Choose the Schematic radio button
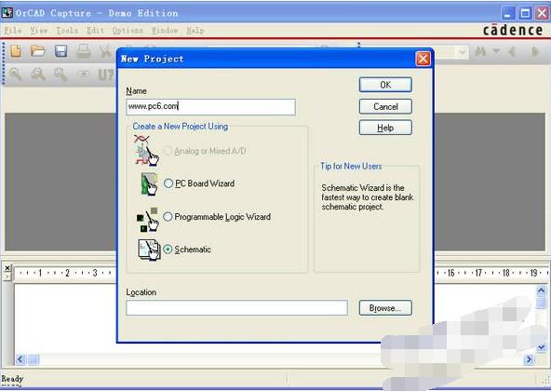The width and height of the screenshot is (551, 392). pyautogui.click(x=168, y=250)
